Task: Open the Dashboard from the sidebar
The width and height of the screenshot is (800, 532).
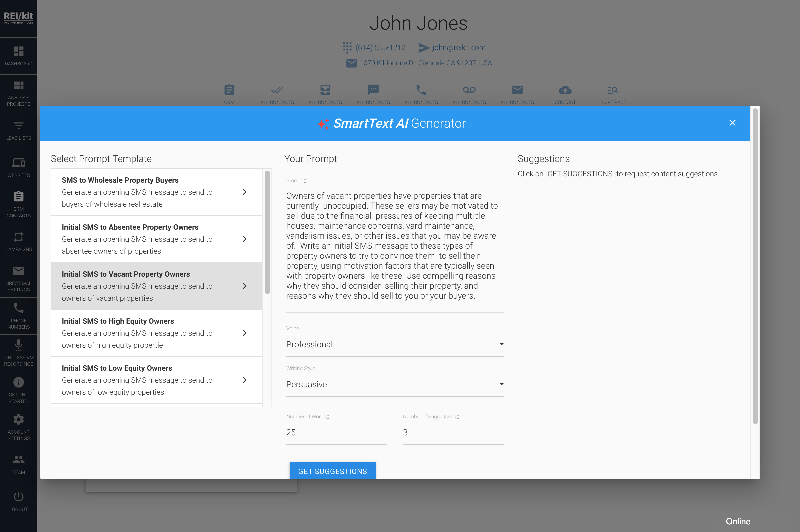Action: tap(18, 55)
